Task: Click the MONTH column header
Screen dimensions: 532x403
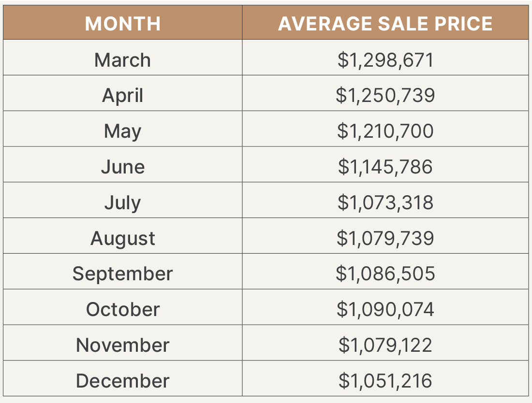Action: (123, 24)
